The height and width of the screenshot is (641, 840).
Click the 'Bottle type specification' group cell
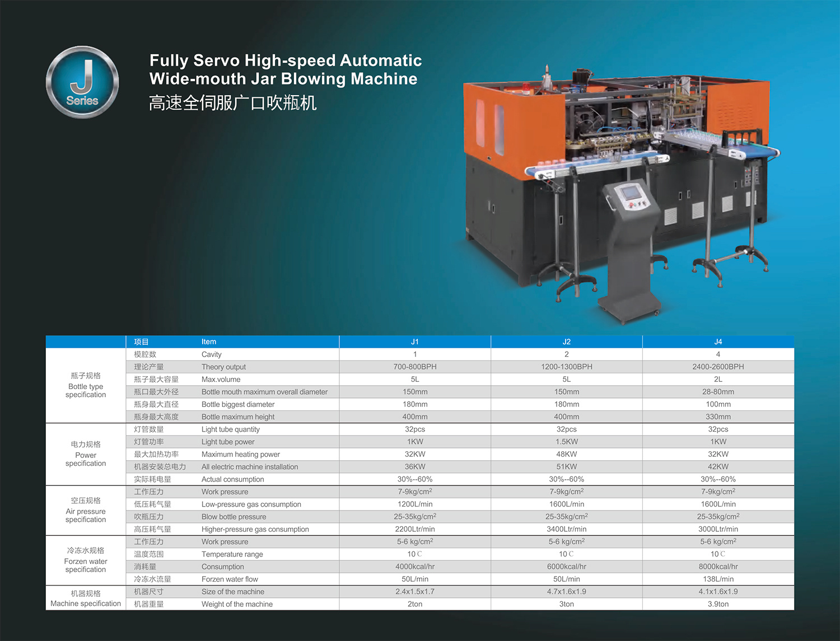coord(86,385)
